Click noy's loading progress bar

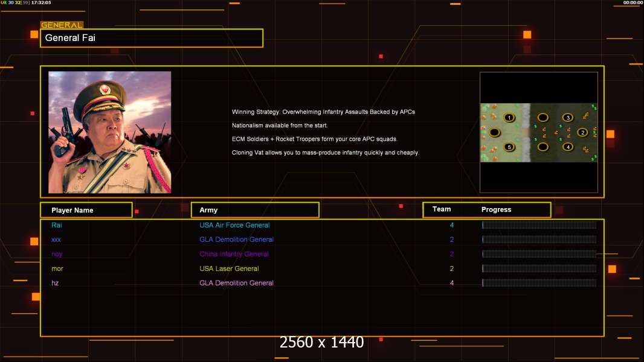point(539,254)
